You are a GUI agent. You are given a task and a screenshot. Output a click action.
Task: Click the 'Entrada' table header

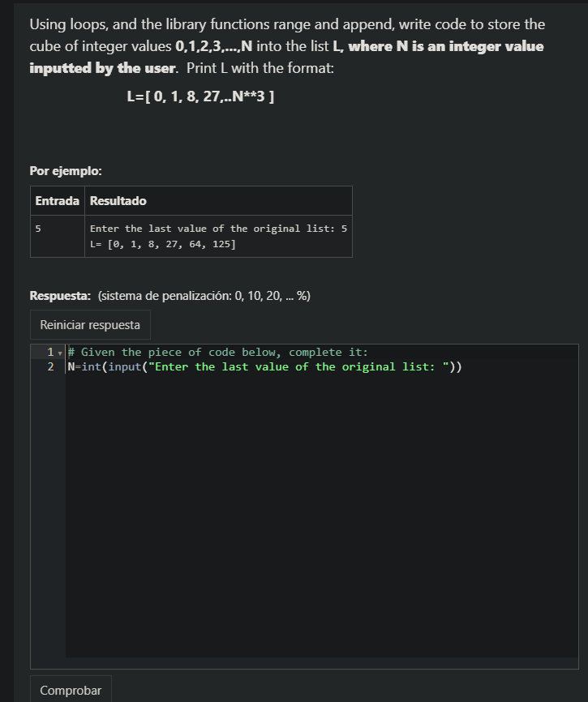(x=58, y=200)
